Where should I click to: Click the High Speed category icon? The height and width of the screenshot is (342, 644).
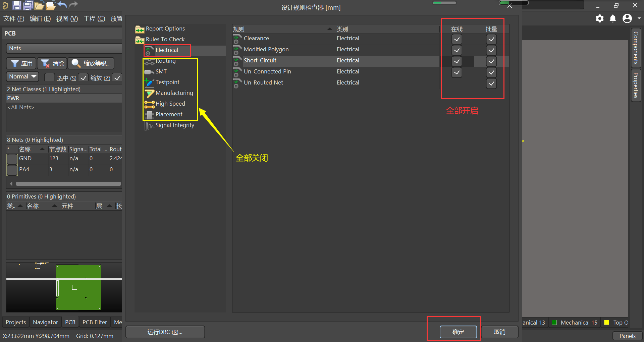(149, 104)
